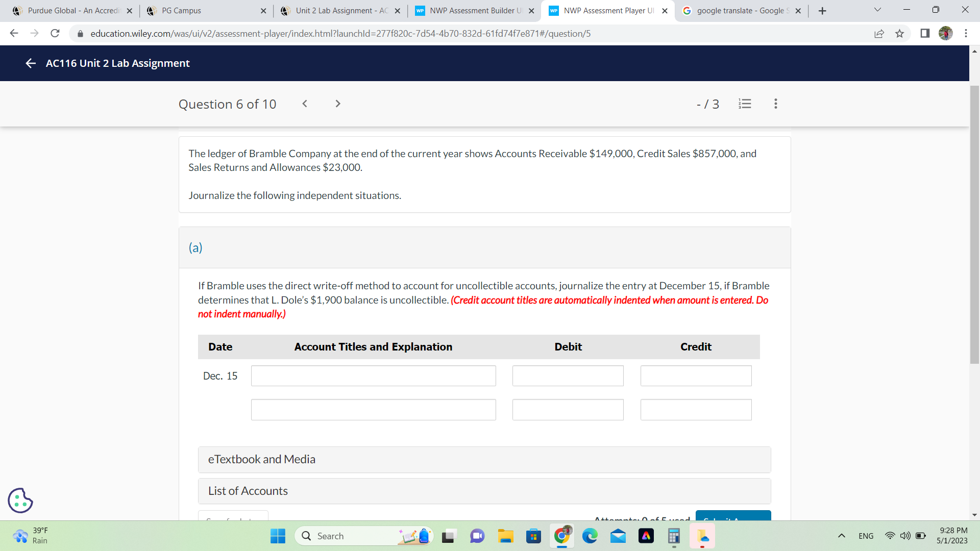This screenshot has height=551, width=980.
Task: Switch to google translate tab
Action: [x=741, y=11]
